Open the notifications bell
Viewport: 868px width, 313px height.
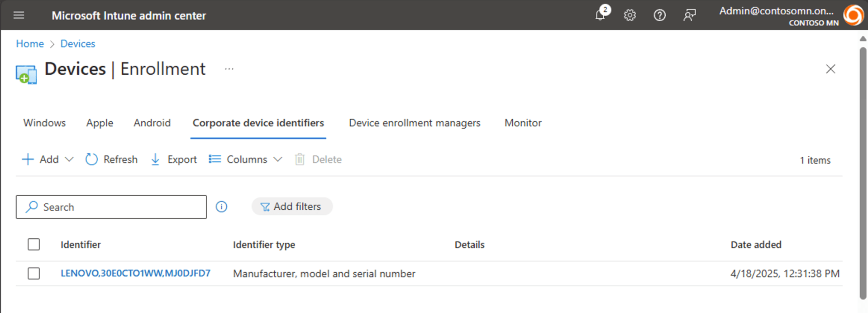601,15
